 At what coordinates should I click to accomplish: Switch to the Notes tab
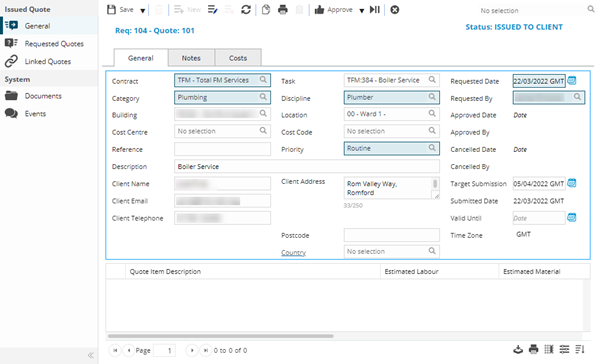coord(191,58)
